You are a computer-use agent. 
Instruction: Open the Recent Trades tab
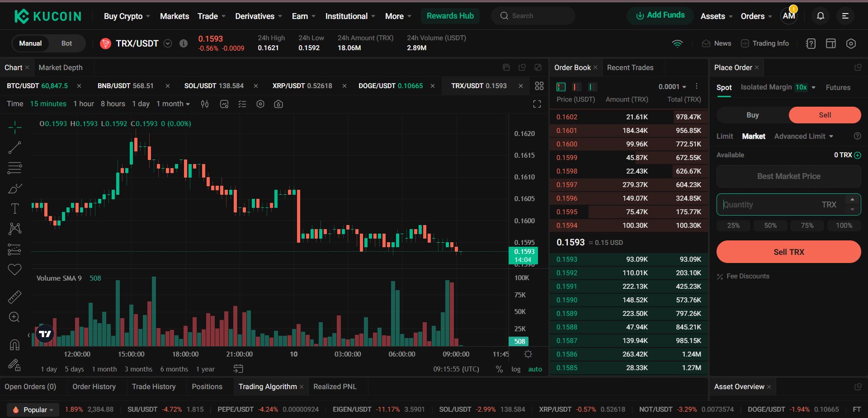click(630, 67)
